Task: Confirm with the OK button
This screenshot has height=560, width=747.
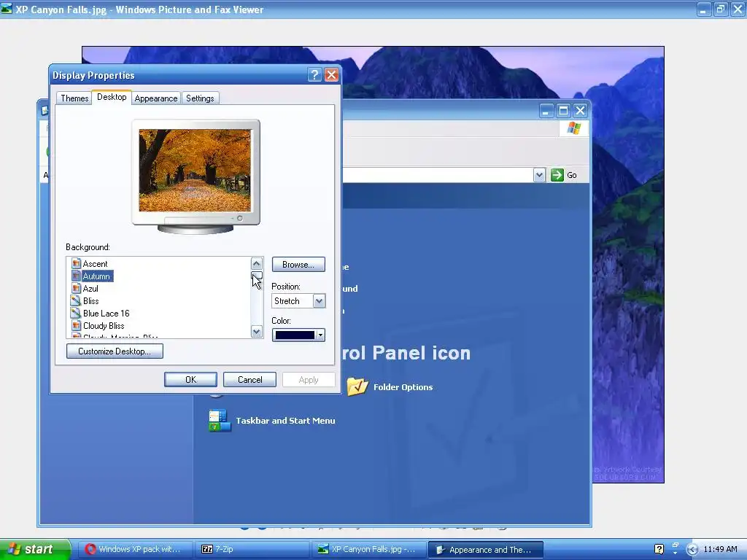Action: coord(190,379)
